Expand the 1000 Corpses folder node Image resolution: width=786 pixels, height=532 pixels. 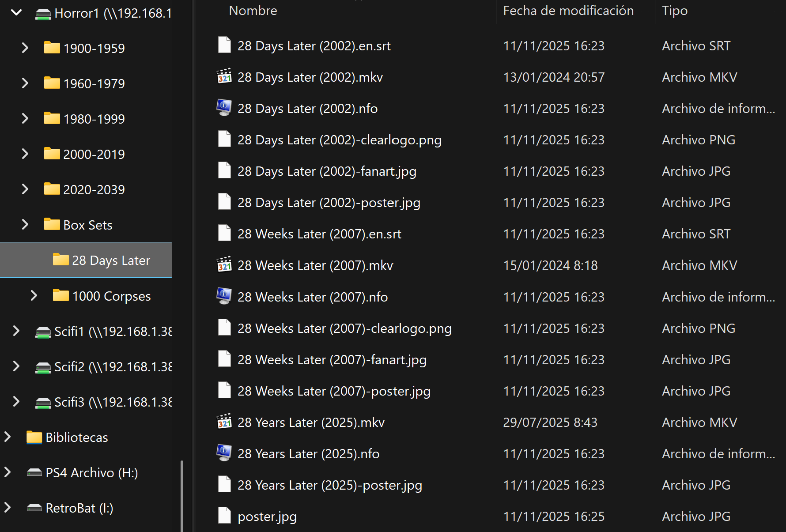pyautogui.click(x=34, y=295)
